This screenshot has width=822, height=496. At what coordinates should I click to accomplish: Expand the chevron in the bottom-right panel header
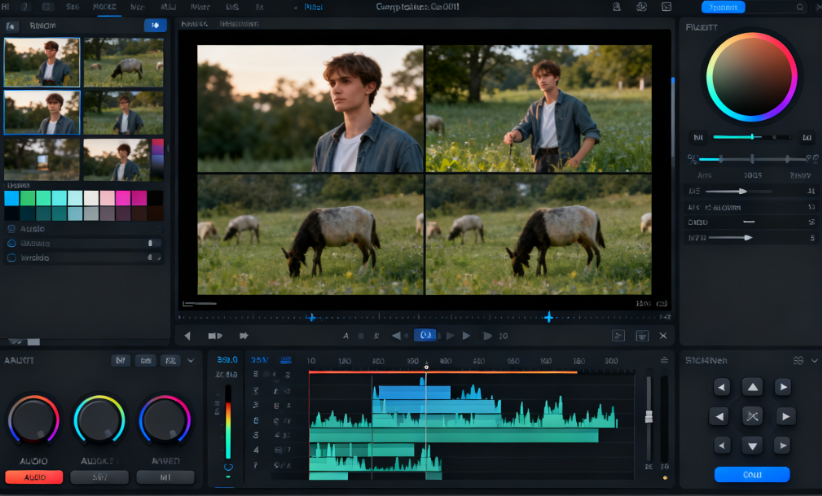[814, 360]
